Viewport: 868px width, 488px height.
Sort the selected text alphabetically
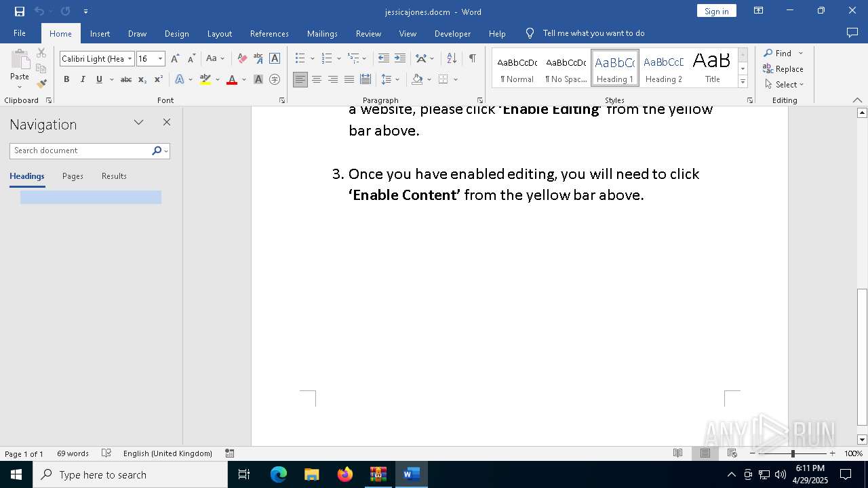click(452, 59)
